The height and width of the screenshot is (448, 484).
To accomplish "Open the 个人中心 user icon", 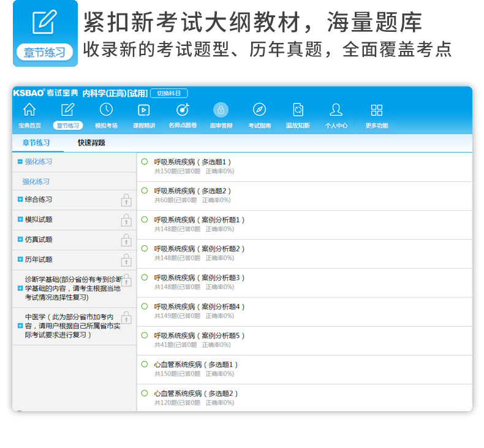I will [x=336, y=110].
